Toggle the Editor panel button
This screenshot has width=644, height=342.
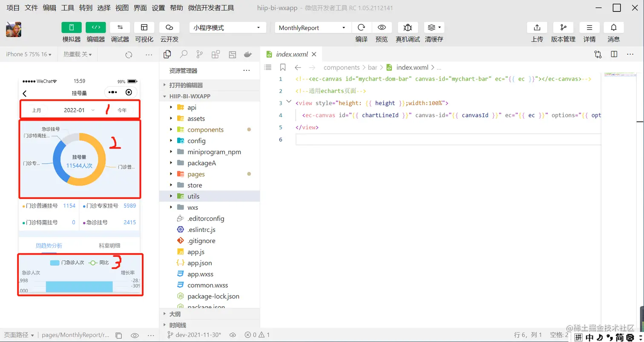[x=96, y=27]
